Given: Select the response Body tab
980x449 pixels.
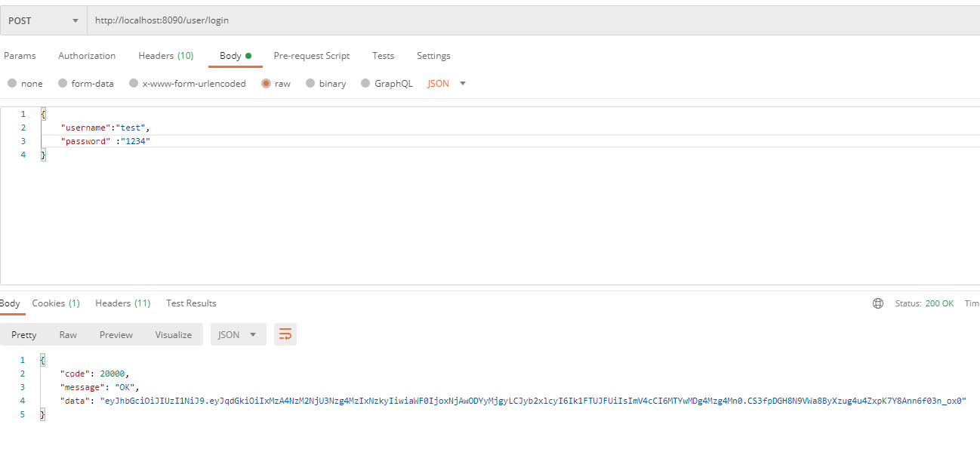Looking at the screenshot, I should click(x=10, y=303).
